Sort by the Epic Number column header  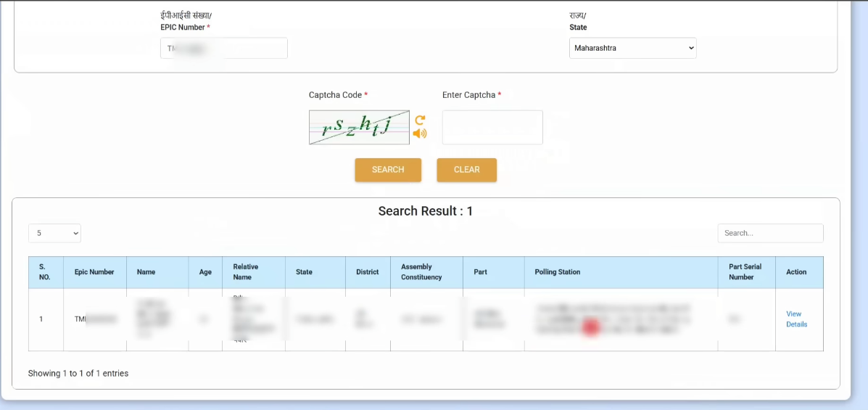pos(94,272)
